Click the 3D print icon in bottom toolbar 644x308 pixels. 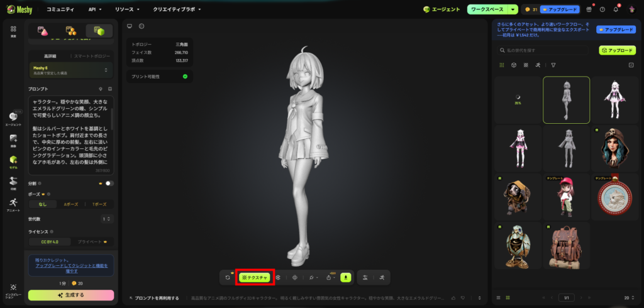(365, 278)
